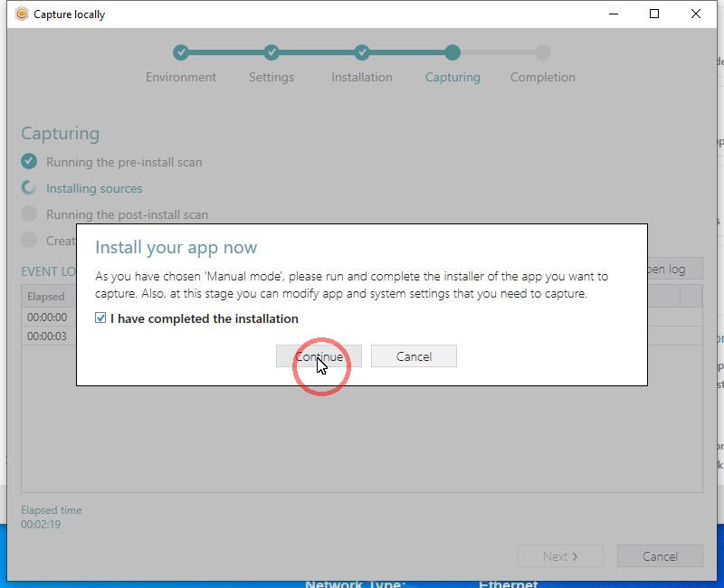This screenshot has height=588, width=724.
Task: Click the Completion step circle in progress bar
Action: pos(542,52)
